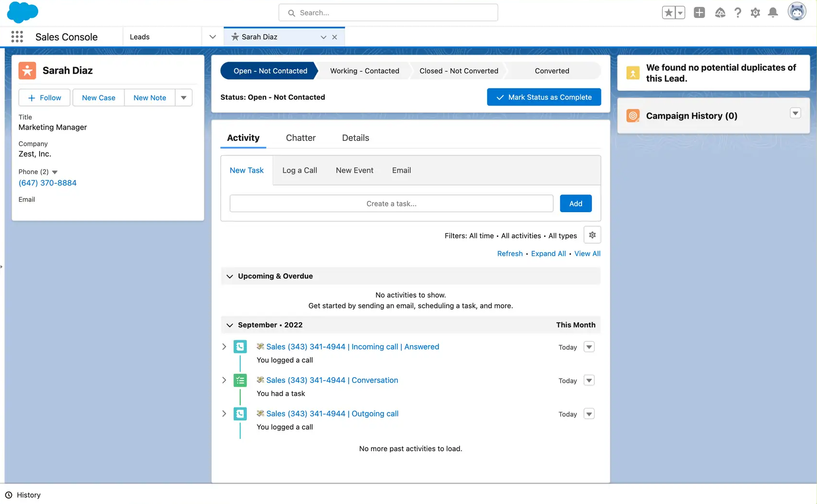Viewport: 817px width, 504px height.
Task: Open the Trailhead guidance icon
Action: pos(720,13)
